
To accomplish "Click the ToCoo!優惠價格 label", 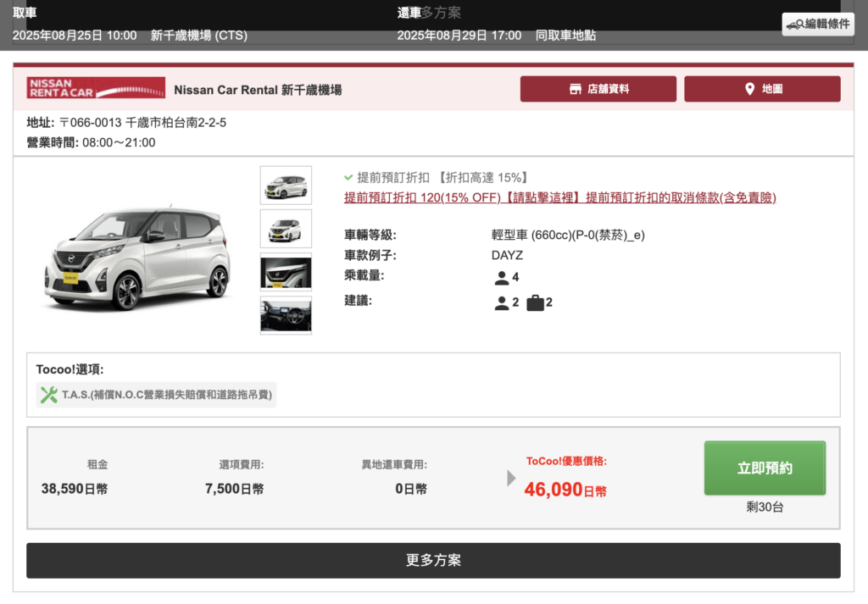I will pos(566,462).
